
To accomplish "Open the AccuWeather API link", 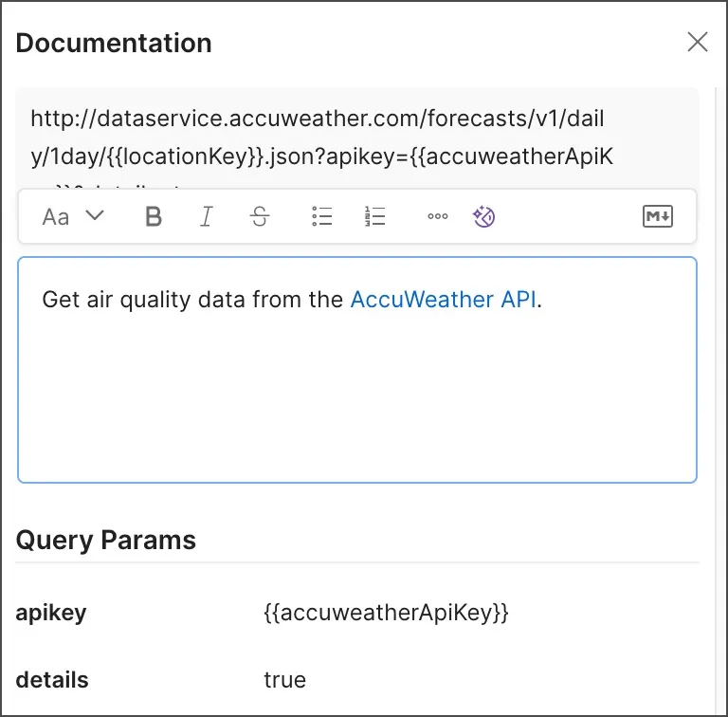I will [x=443, y=300].
